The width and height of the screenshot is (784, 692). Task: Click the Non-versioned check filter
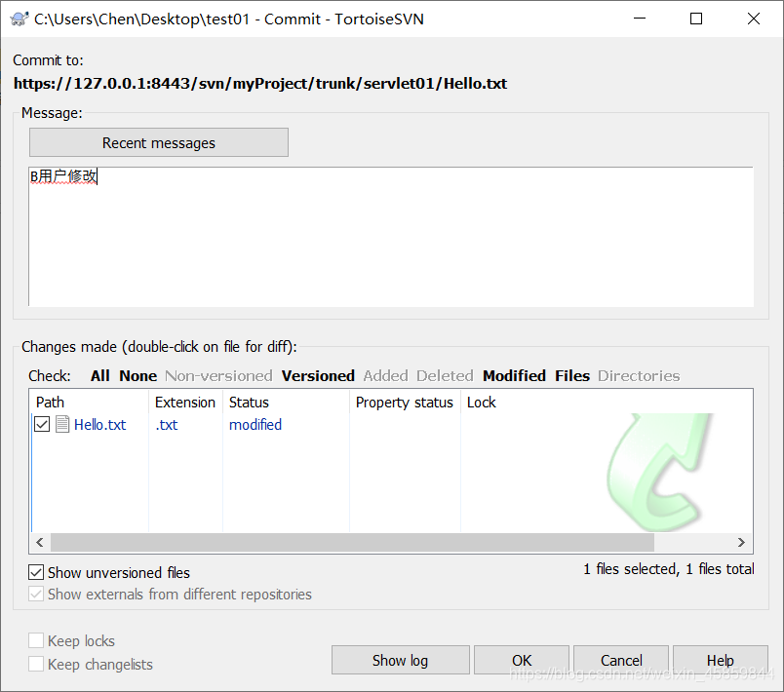219,376
